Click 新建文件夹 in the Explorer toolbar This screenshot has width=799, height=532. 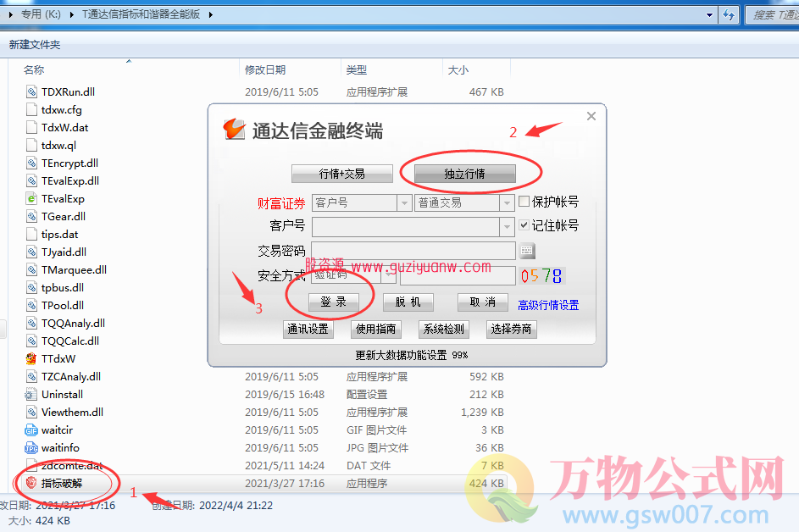tap(35, 45)
